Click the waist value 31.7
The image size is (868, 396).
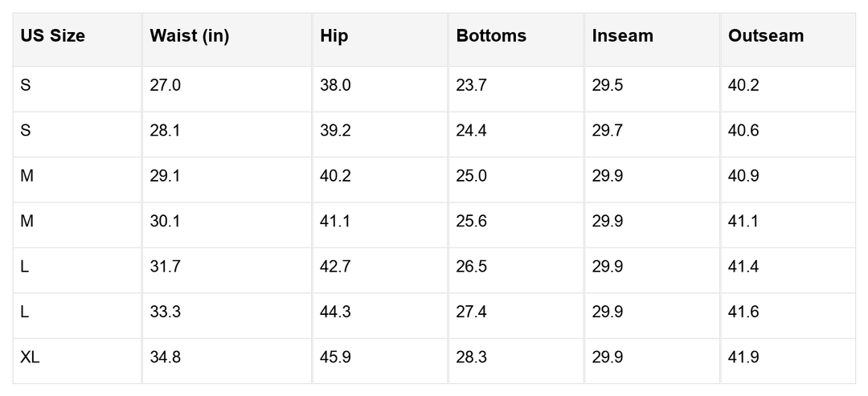coord(165,267)
